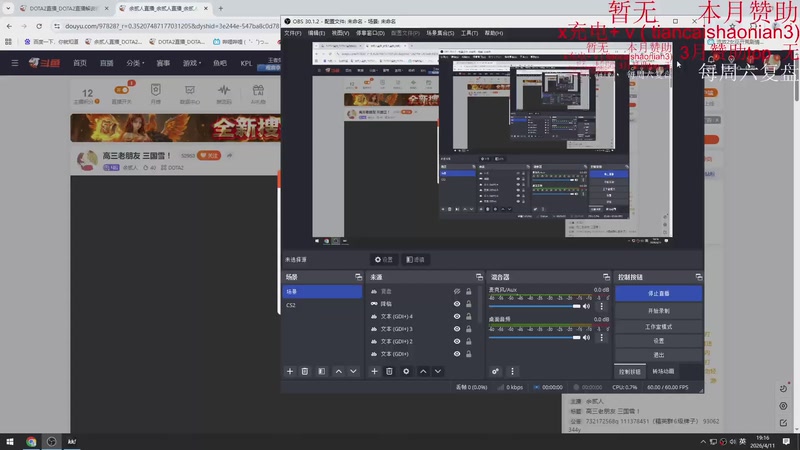Open 麦克风/Aux three-dot options menu
This screenshot has width=800, height=450.
click(602, 306)
